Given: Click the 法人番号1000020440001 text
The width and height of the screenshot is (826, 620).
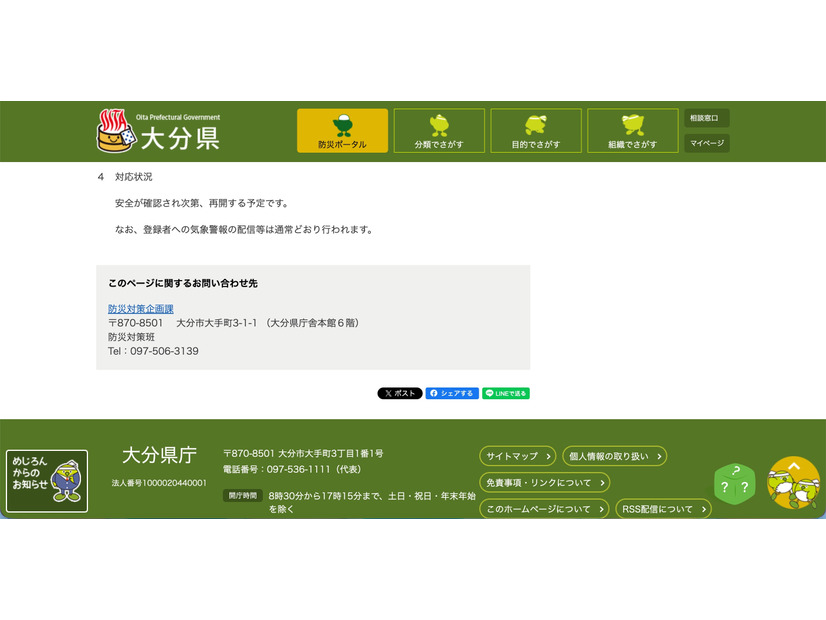Looking at the screenshot, I should [x=159, y=483].
